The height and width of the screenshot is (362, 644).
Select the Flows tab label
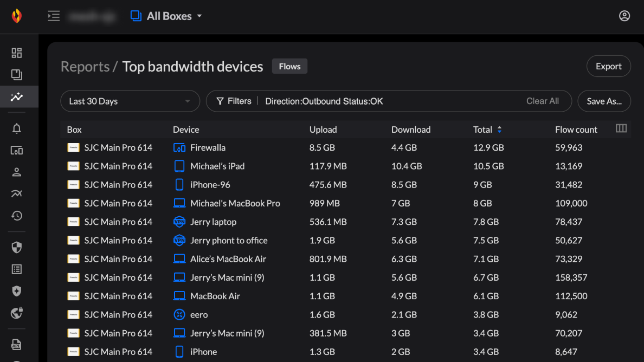pos(289,66)
